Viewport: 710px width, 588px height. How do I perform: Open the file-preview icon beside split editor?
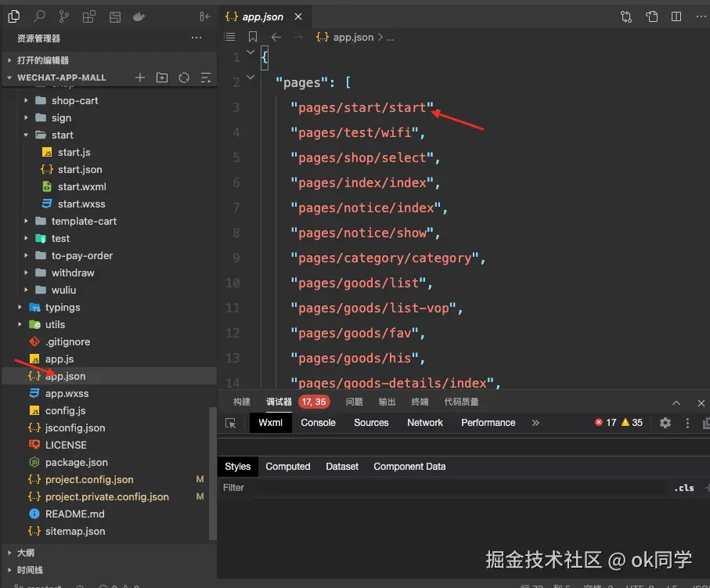(x=651, y=16)
